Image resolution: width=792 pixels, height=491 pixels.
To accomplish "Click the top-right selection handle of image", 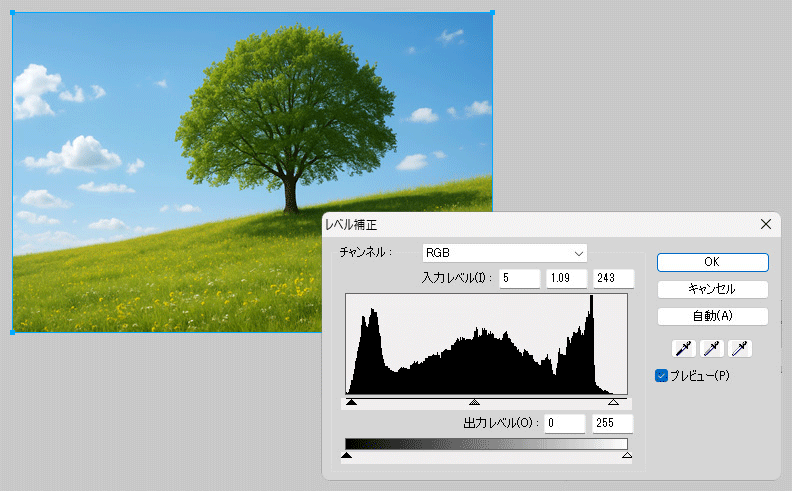I will pyautogui.click(x=492, y=13).
